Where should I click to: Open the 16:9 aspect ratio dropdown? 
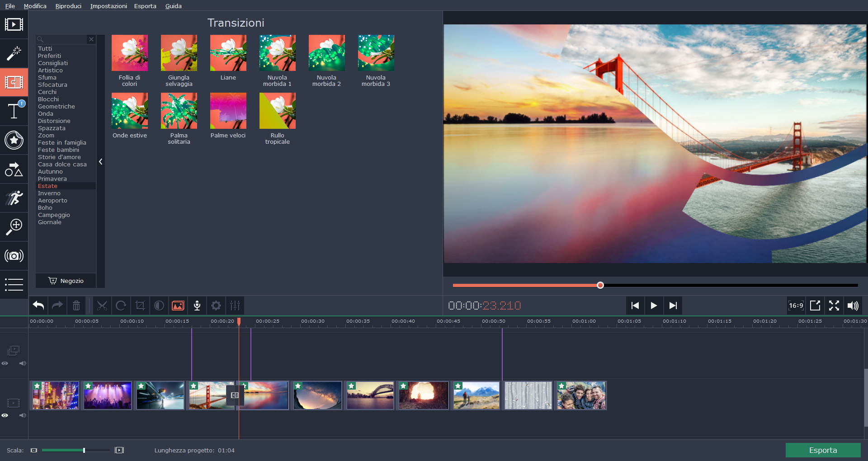796,306
